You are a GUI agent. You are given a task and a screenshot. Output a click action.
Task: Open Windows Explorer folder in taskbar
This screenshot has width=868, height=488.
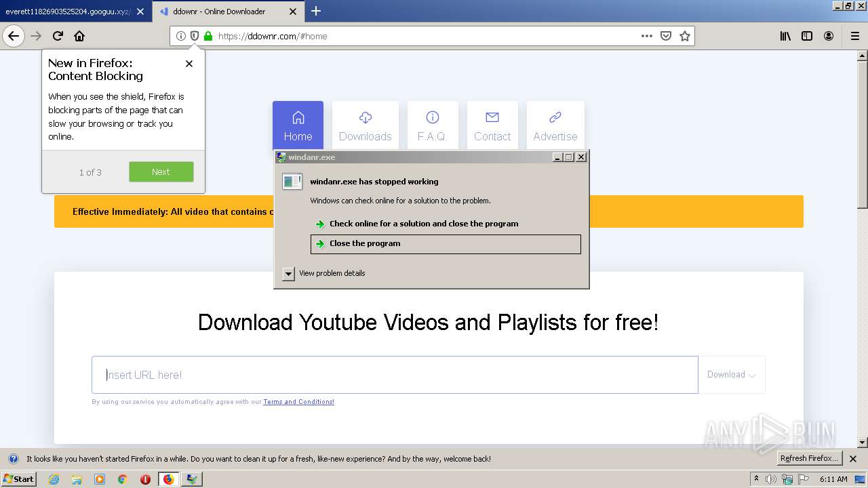click(77, 479)
